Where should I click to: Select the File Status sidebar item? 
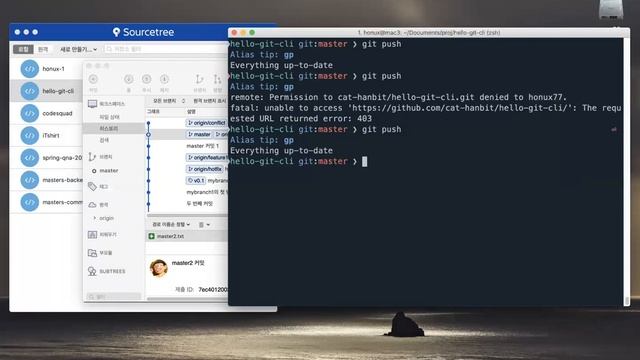[109, 117]
